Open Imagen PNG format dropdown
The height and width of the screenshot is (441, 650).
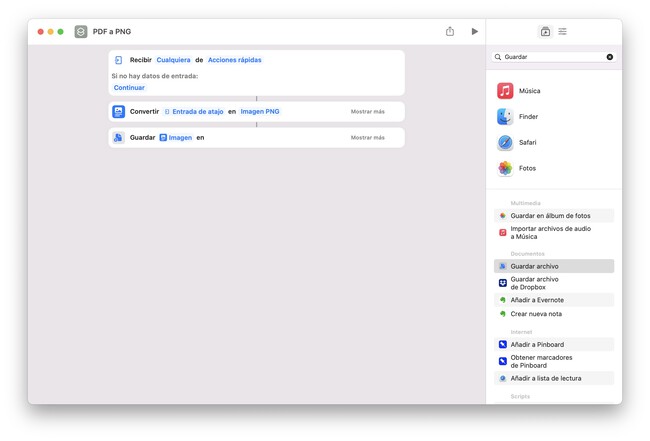point(260,112)
